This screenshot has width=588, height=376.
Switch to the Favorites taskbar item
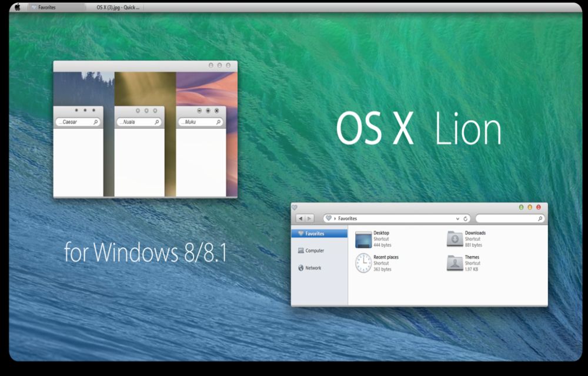pos(56,7)
